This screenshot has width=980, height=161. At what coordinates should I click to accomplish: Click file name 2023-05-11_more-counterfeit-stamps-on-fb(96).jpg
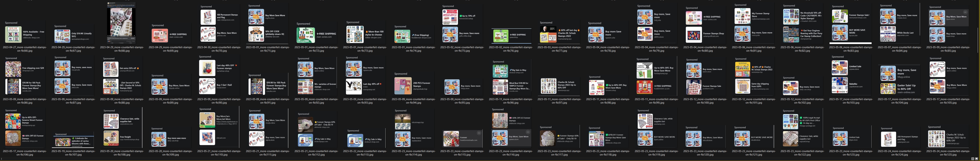point(511,101)
